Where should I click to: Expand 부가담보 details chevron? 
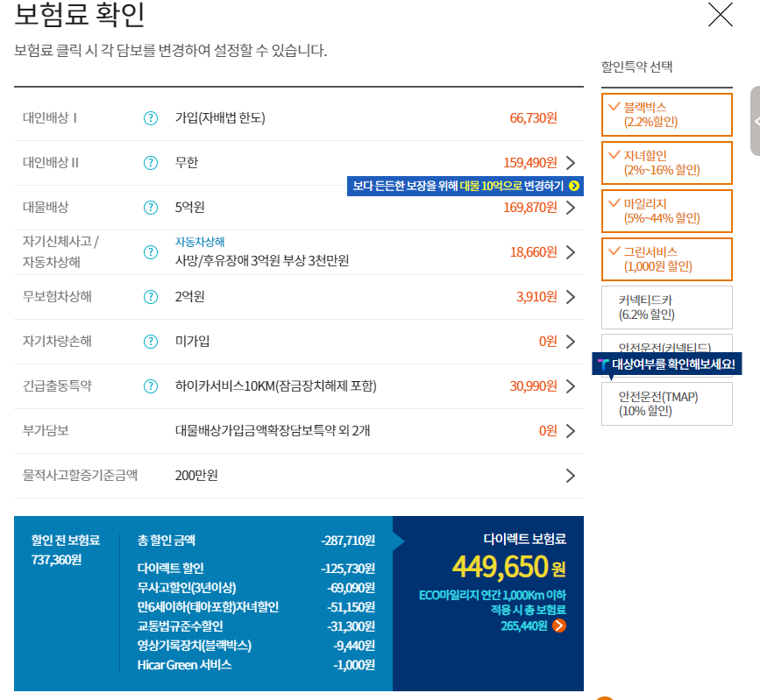[x=571, y=431]
